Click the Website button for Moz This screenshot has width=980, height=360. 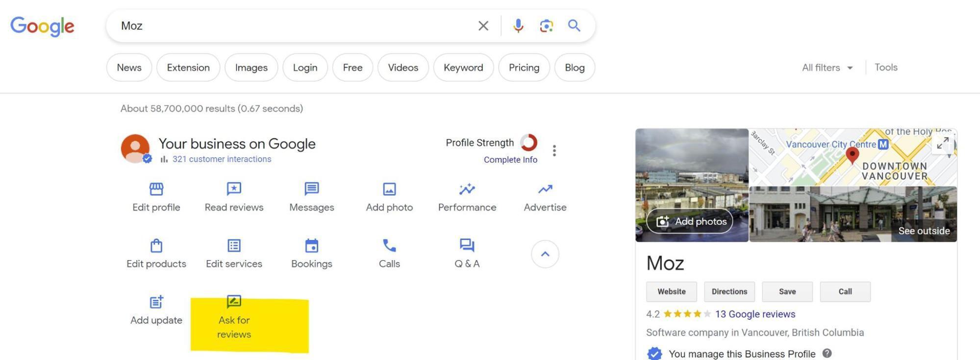(x=671, y=291)
